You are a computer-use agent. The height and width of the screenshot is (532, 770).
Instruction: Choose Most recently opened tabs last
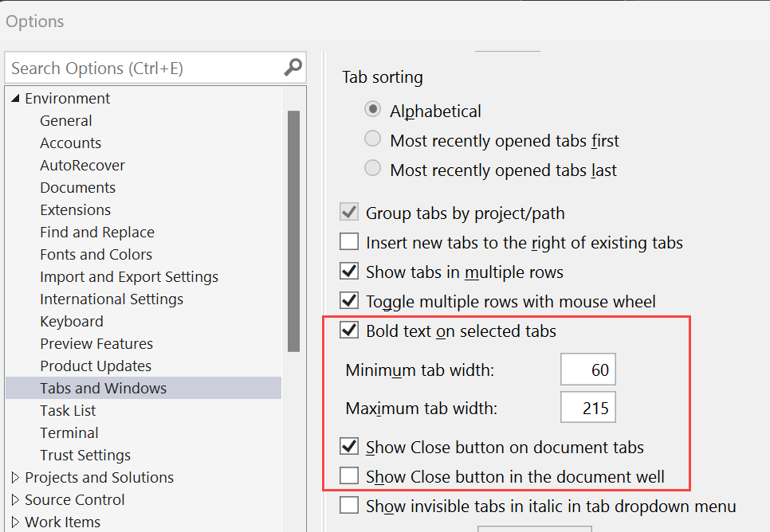(372, 169)
